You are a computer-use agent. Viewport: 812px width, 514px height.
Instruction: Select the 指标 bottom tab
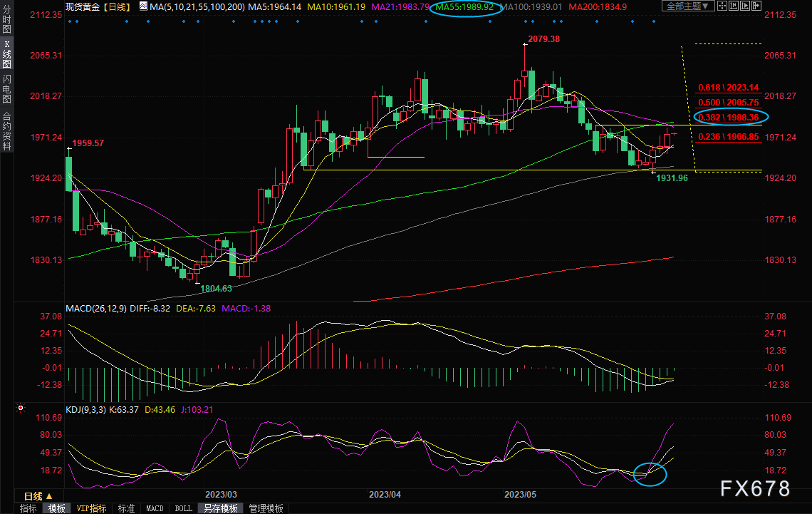click(x=28, y=508)
